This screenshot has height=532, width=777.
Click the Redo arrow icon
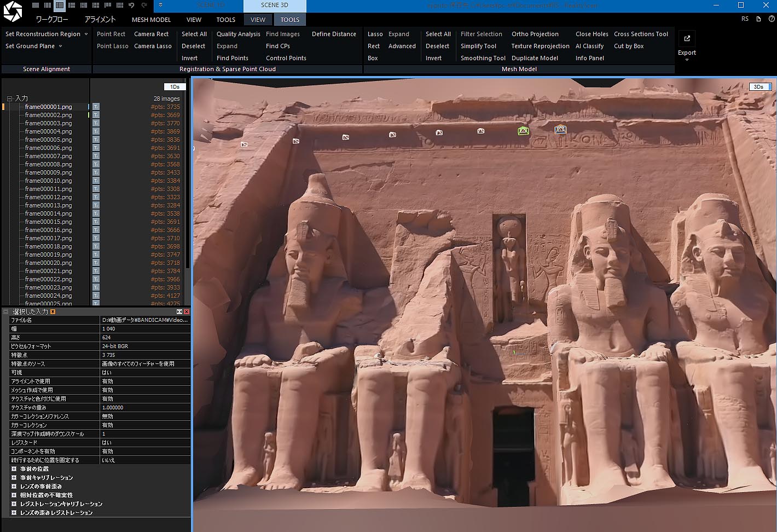pyautogui.click(x=144, y=5)
